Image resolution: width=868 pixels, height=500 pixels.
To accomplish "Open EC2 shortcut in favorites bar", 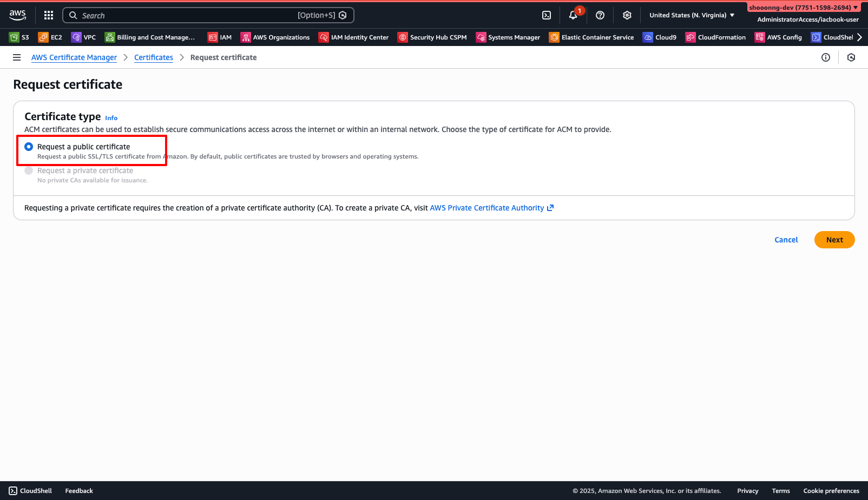I will [x=50, y=37].
